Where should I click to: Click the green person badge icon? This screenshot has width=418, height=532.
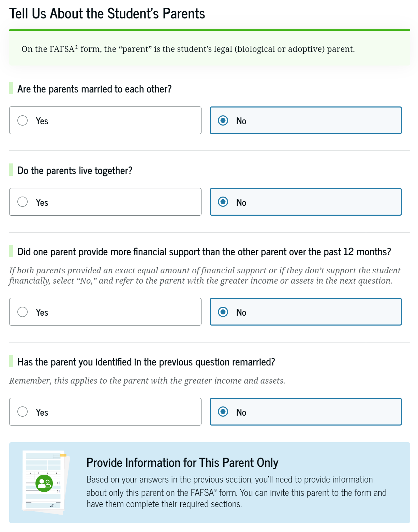[x=44, y=483]
